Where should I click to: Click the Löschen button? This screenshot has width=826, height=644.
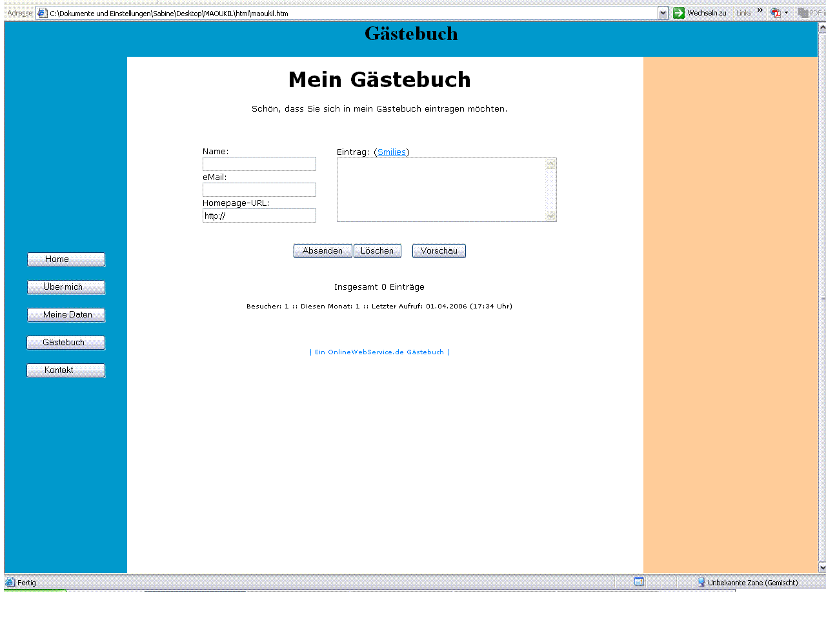[x=378, y=251]
